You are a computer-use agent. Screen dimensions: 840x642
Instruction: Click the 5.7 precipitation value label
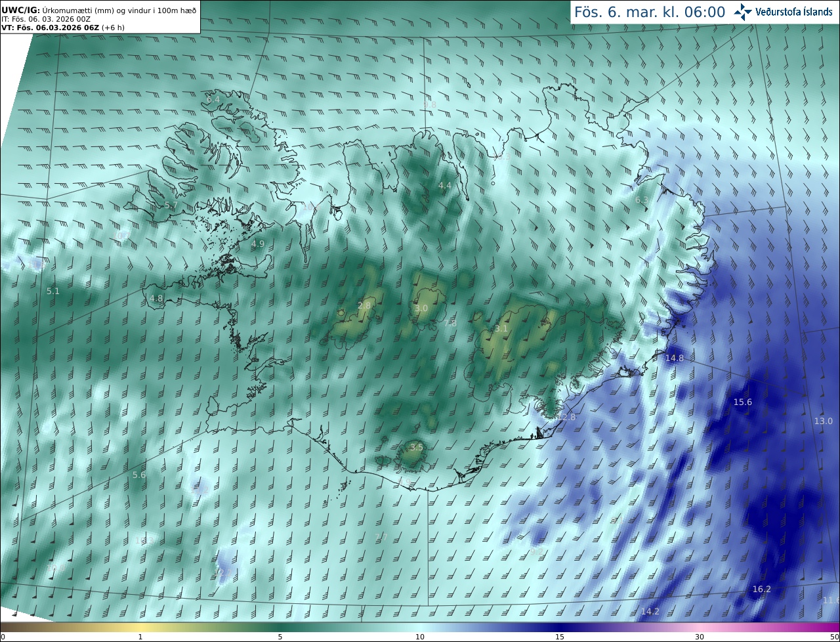tap(171, 205)
